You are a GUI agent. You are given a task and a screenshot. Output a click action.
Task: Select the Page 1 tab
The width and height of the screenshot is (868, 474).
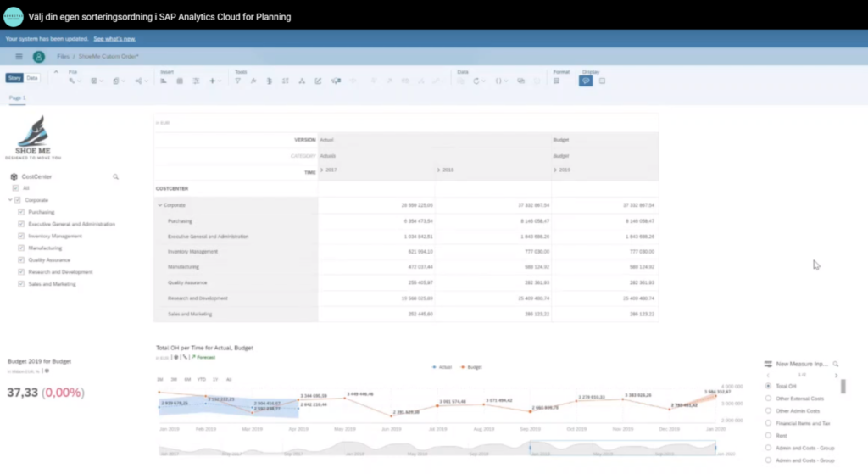pos(17,98)
